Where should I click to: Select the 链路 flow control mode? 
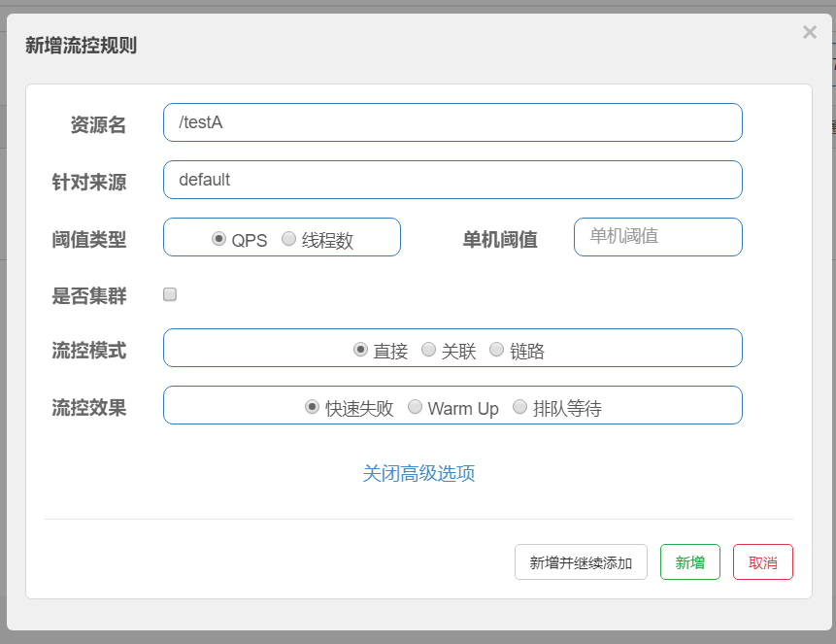click(496, 350)
